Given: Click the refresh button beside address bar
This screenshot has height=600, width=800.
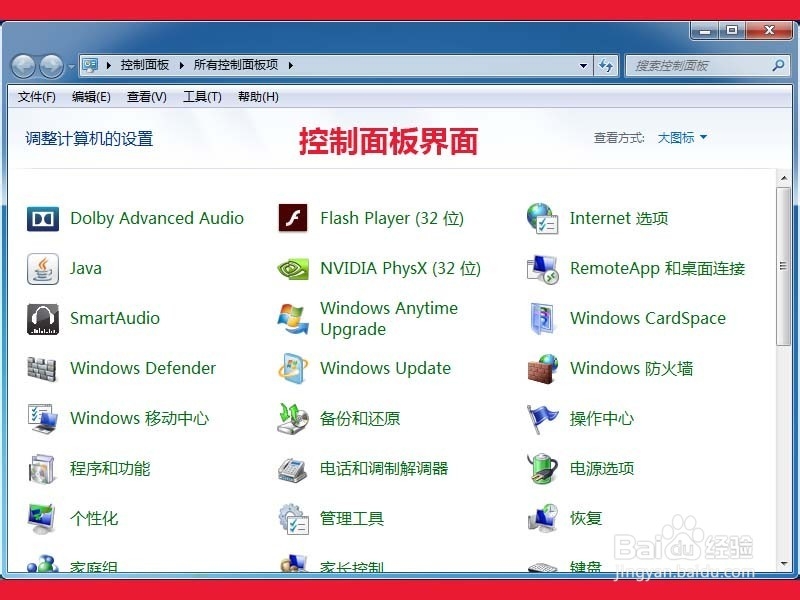Looking at the screenshot, I should [x=606, y=65].
